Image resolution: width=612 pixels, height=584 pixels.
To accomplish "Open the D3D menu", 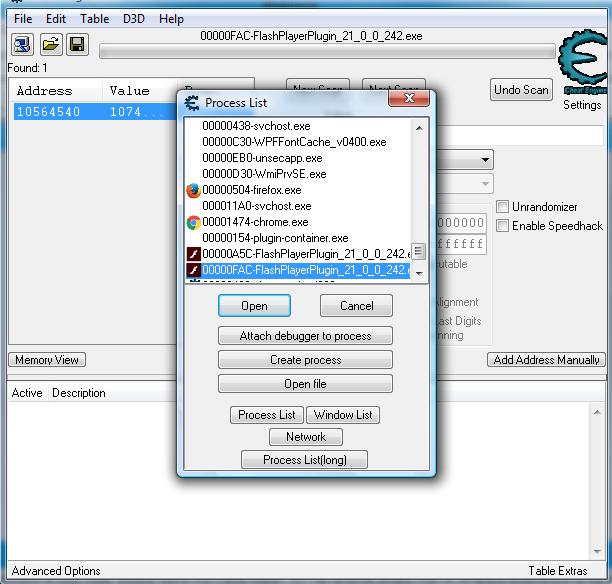I will pos(133,19).
